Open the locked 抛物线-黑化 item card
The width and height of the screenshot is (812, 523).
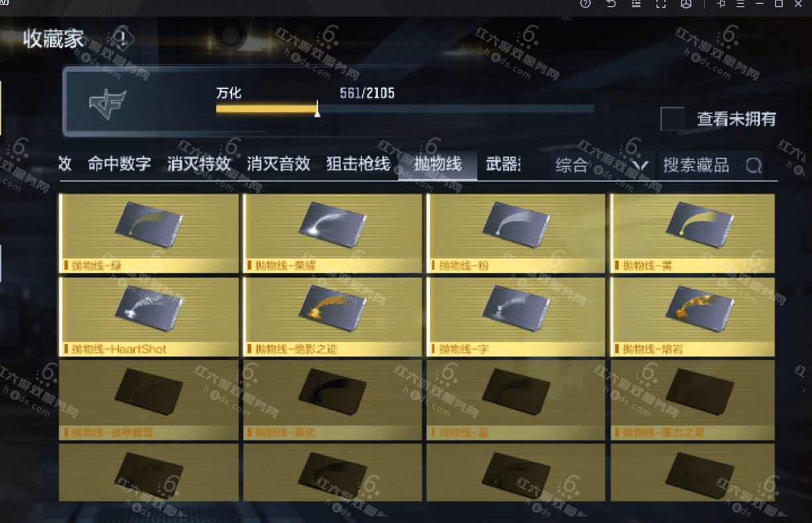coord(332,401)
